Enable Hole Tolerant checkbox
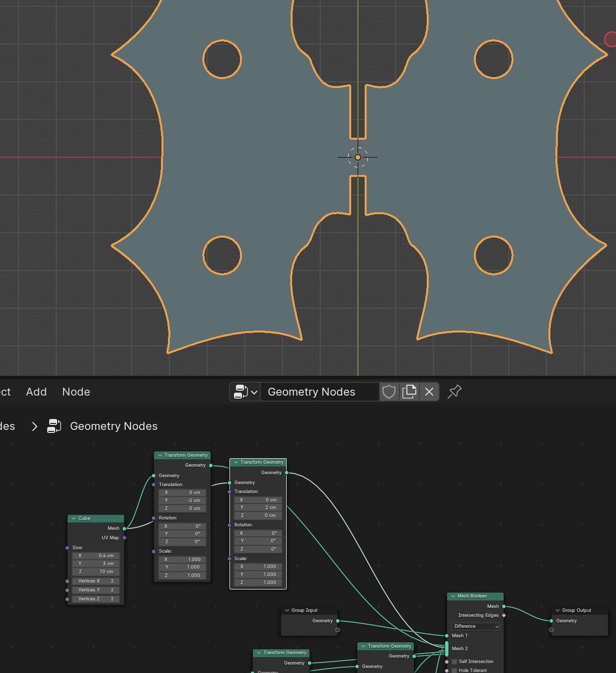616x673 pixels. coord(454,671)
